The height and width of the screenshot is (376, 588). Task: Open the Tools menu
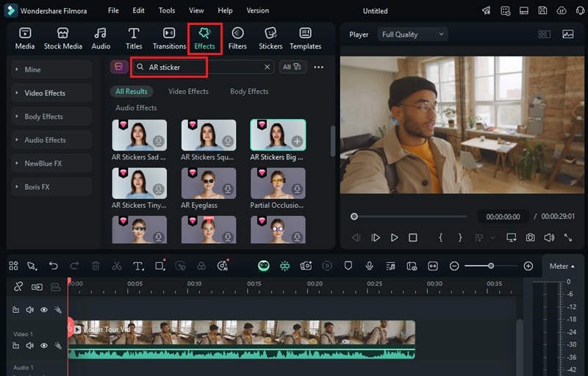click(x=167, y=10)
